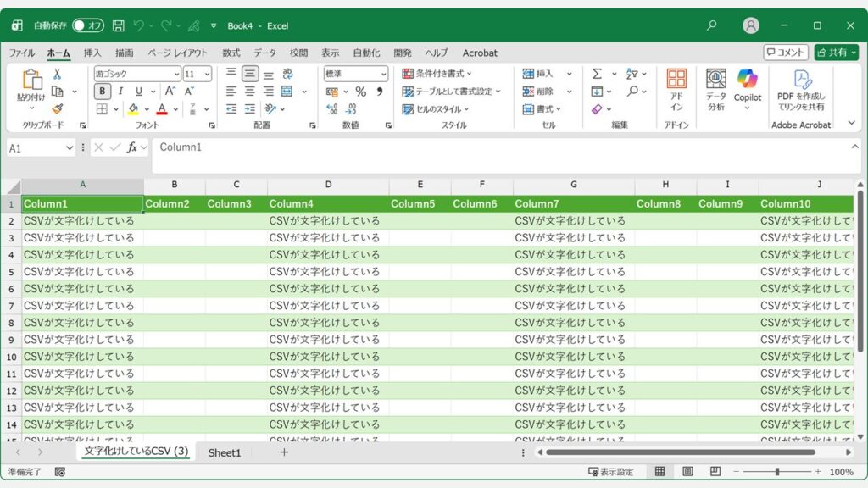Increase decimal places for the cell
The image size is (868, 488).
332,108
